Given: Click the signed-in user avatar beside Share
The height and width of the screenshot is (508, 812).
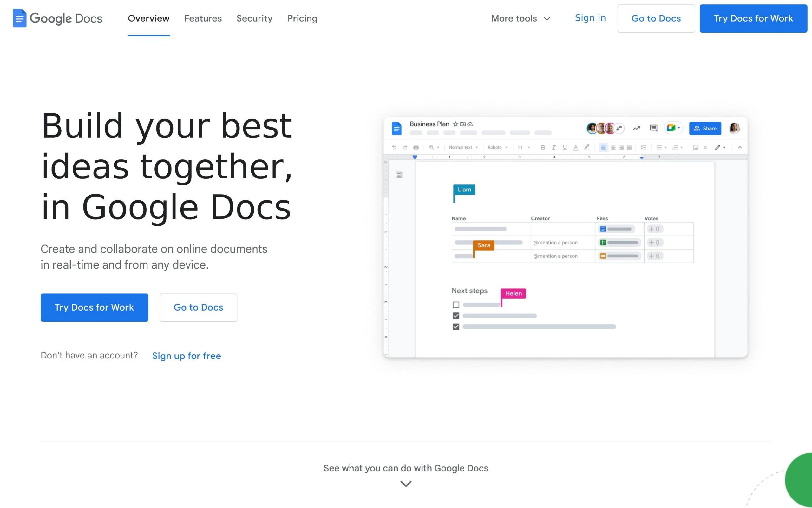Looking at the screenshot, I should (x=734, y=128).
